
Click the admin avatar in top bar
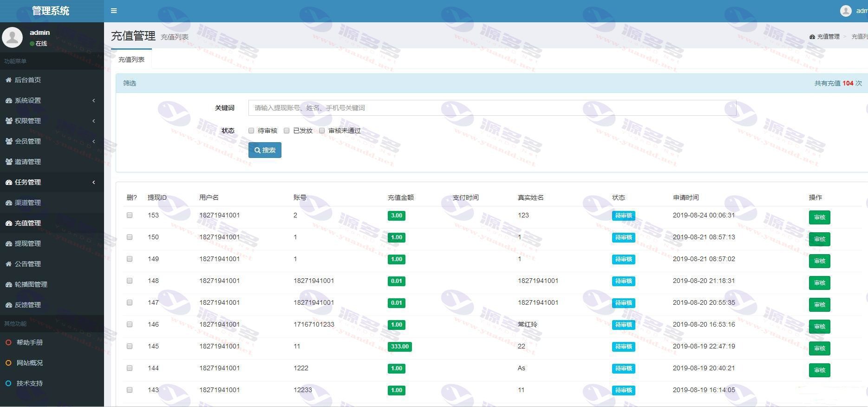point(846,11)
